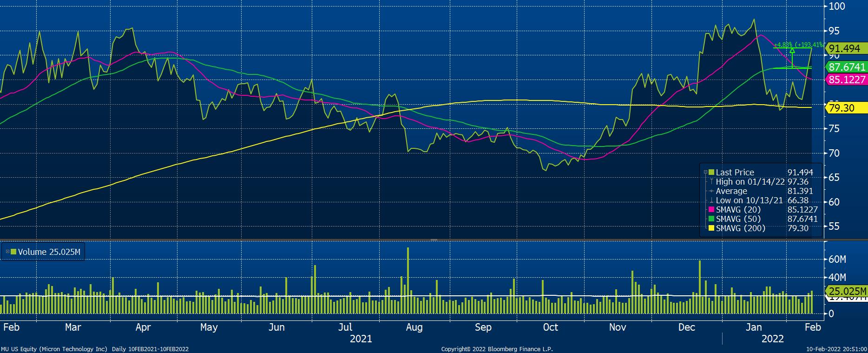Click the Last Price lime color swatch
The image size is (868, 353).
tap(711, 173)
